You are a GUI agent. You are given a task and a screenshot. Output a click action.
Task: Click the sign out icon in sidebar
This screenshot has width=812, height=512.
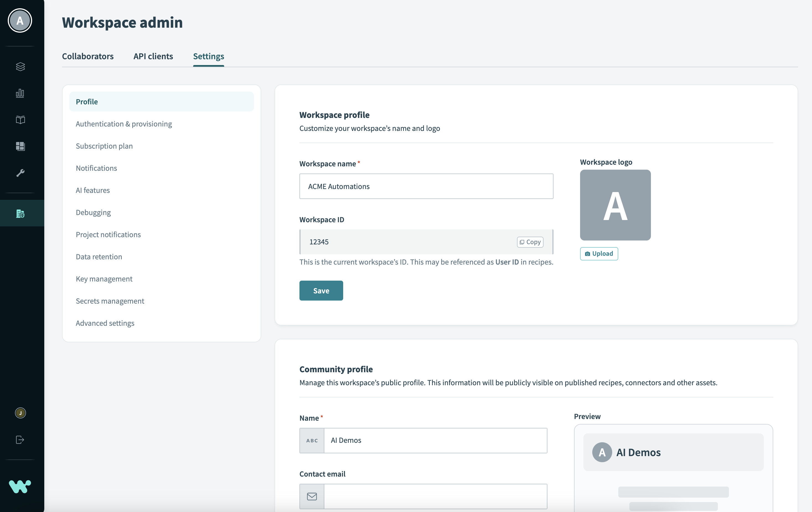click(20, 440)
